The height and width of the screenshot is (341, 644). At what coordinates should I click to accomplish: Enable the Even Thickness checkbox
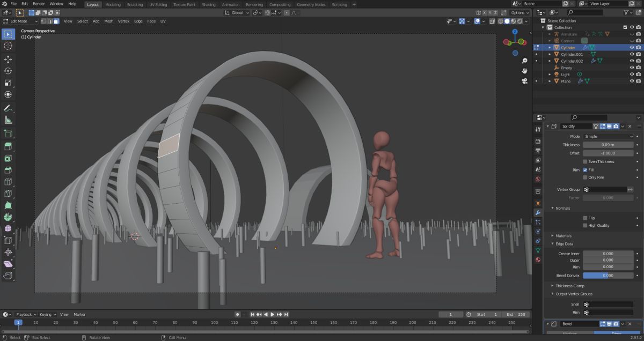click(x=585, y=161)
